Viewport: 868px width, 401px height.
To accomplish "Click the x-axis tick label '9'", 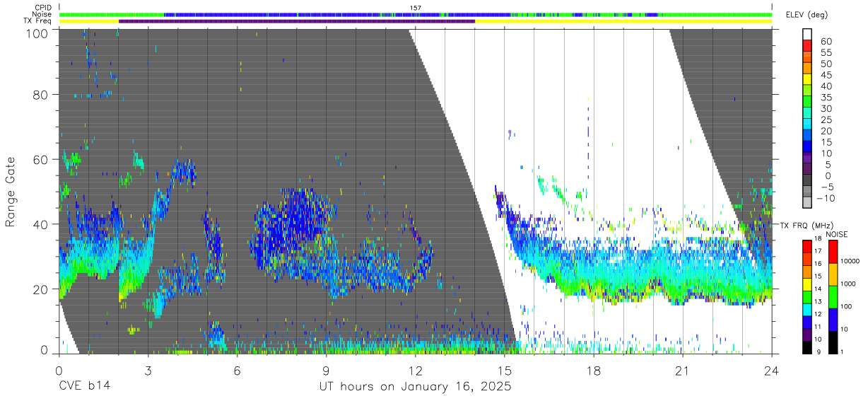I will [326, 370].
